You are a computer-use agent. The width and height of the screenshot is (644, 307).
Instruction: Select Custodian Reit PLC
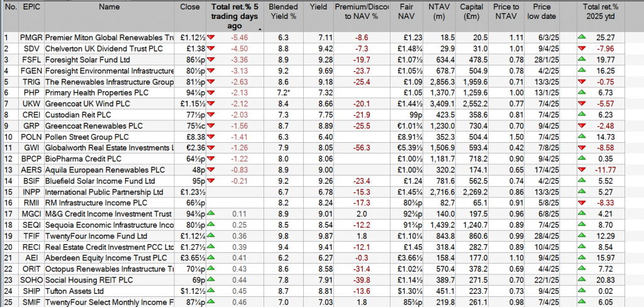pyautogui.click(x=78, y=115)
